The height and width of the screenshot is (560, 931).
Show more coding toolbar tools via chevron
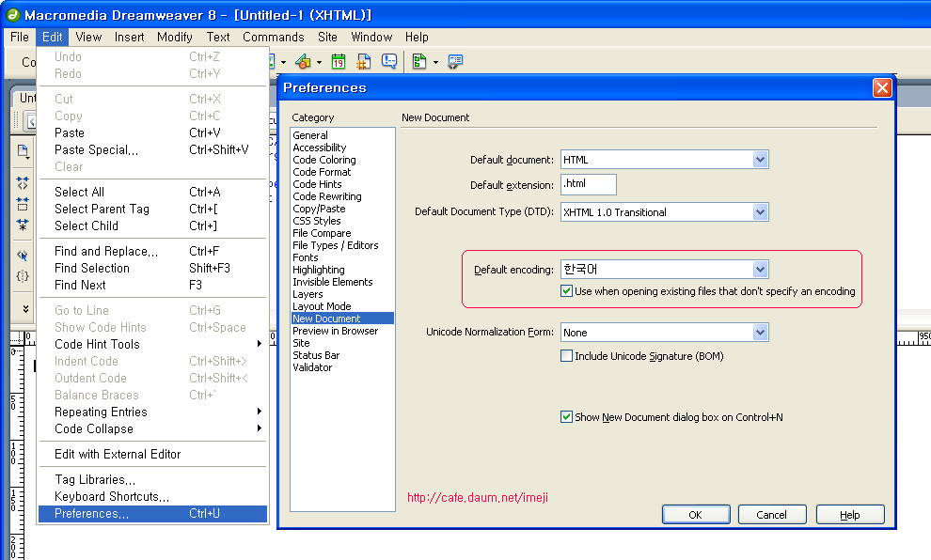[x=25, y=308]
